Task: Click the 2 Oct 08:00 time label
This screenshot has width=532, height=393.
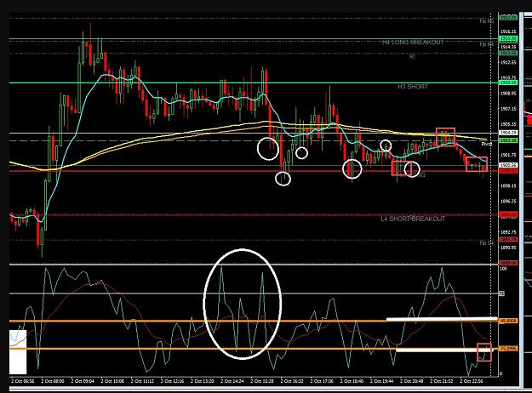Action: (x=53, y=381)
